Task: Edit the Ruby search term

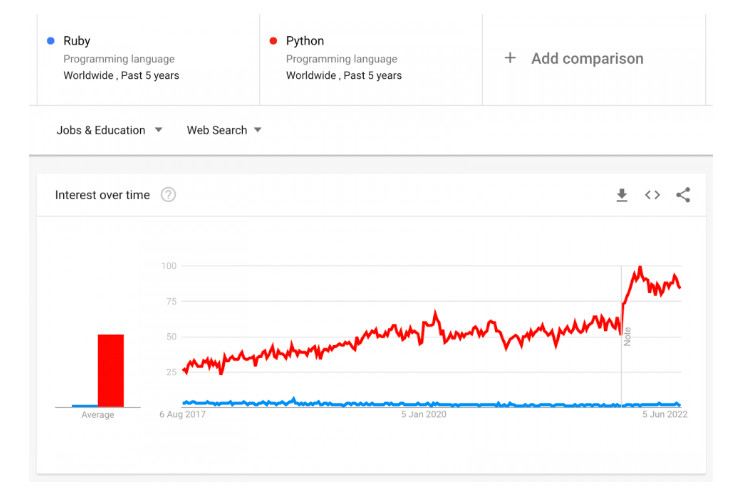Action: pyautogui.click(x=77, y=41)
